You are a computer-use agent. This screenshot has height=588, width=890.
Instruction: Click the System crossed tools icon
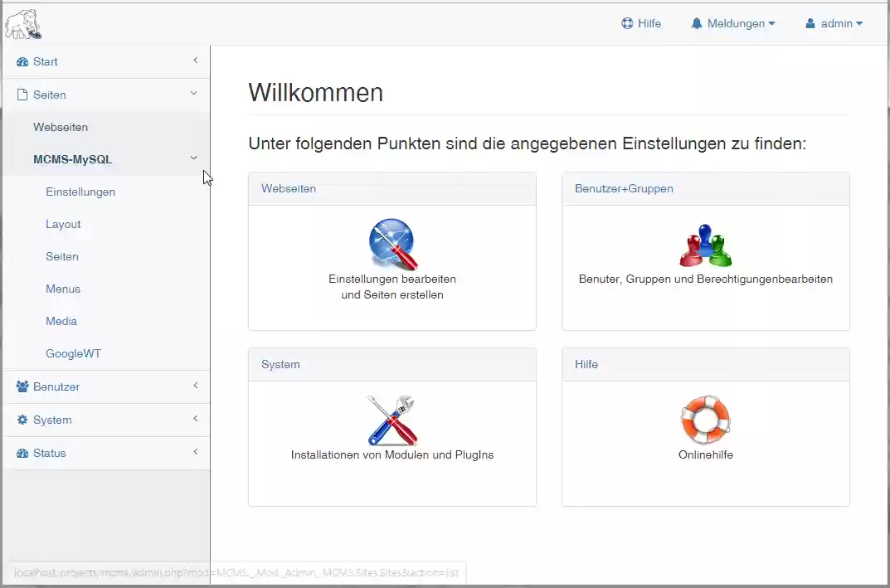coord(392,420)
